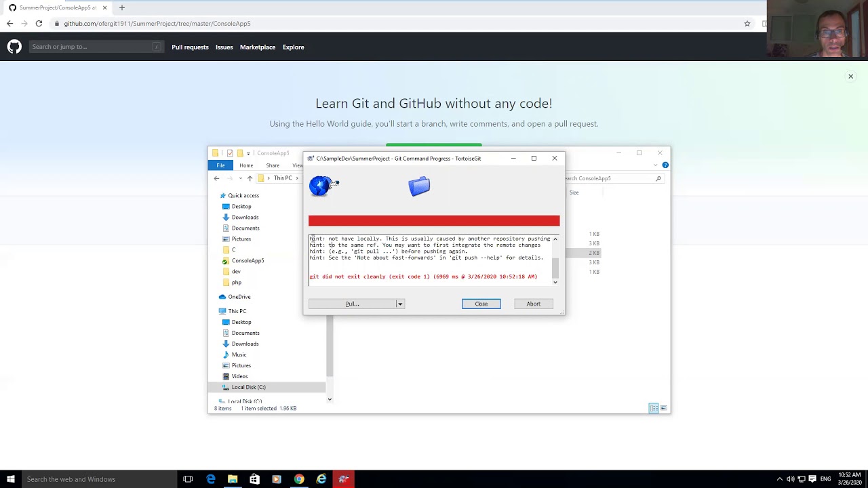Open Explorer recent locations dropdown
Screen dimensions: 868x488
[240, 178]
